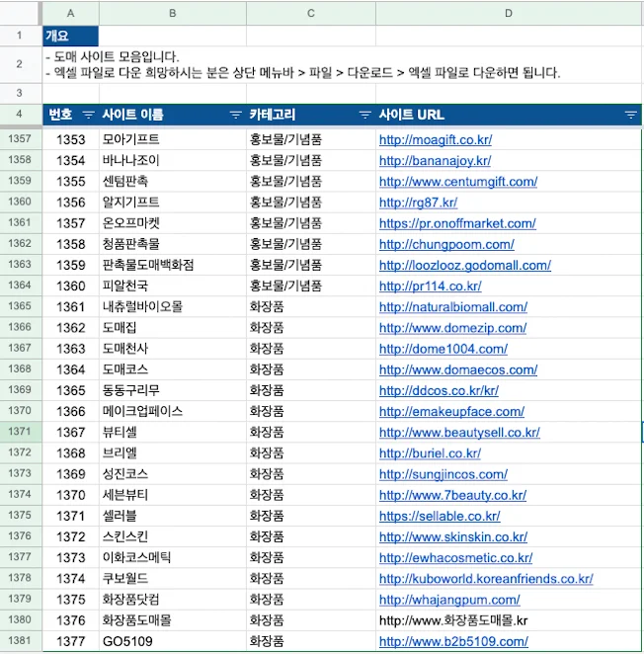The width and height of the screenshot is (644, 654).
Task: Open the buriel.co.kr link
Action: (x=430, y=453)
